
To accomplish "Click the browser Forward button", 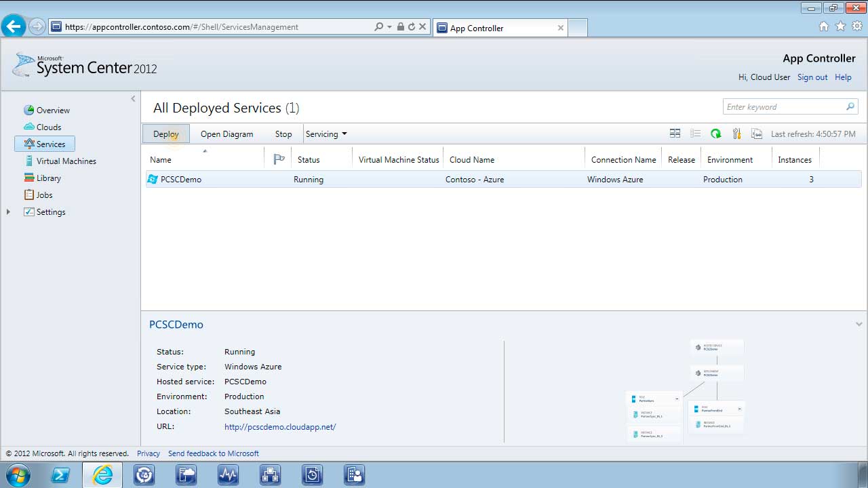I will [37, 26].
